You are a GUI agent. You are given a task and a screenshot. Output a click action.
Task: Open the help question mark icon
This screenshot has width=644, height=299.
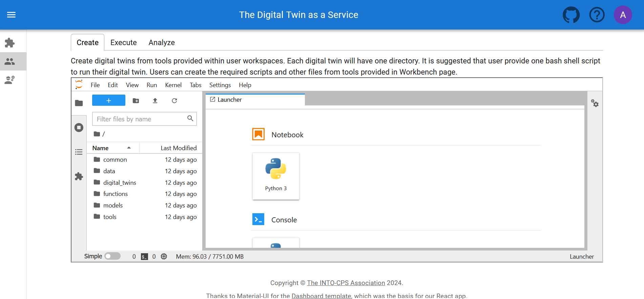pyautogui.click(x=597, y=15)
